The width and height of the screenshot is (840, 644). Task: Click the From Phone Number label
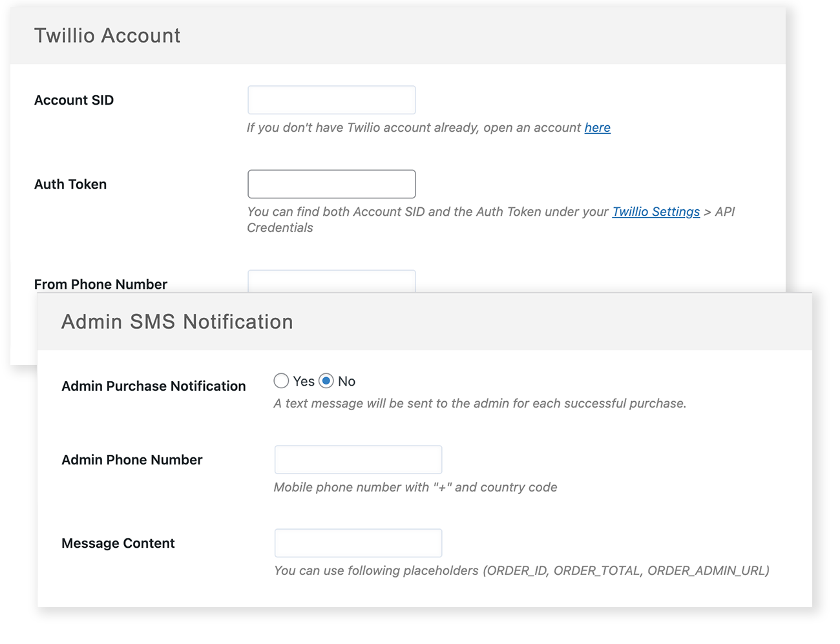100,284
